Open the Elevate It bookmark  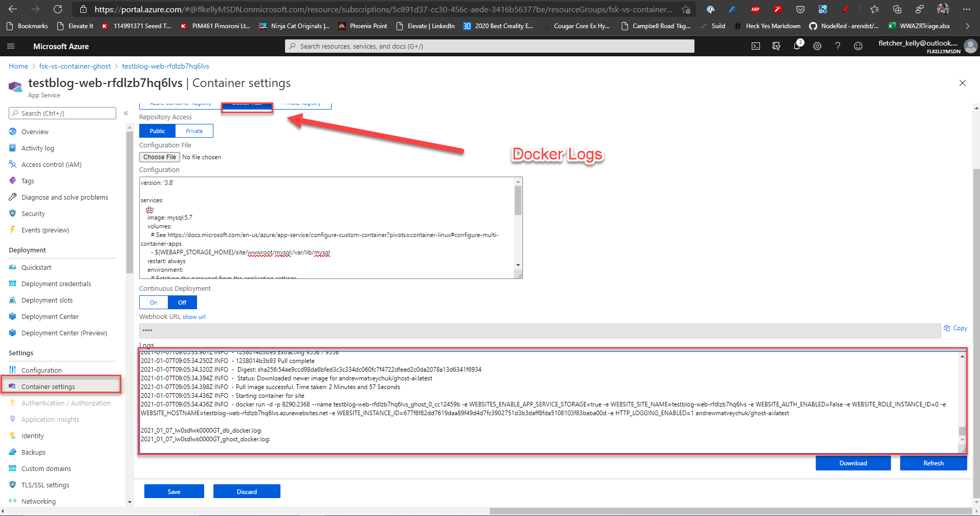tap(75, 26)
